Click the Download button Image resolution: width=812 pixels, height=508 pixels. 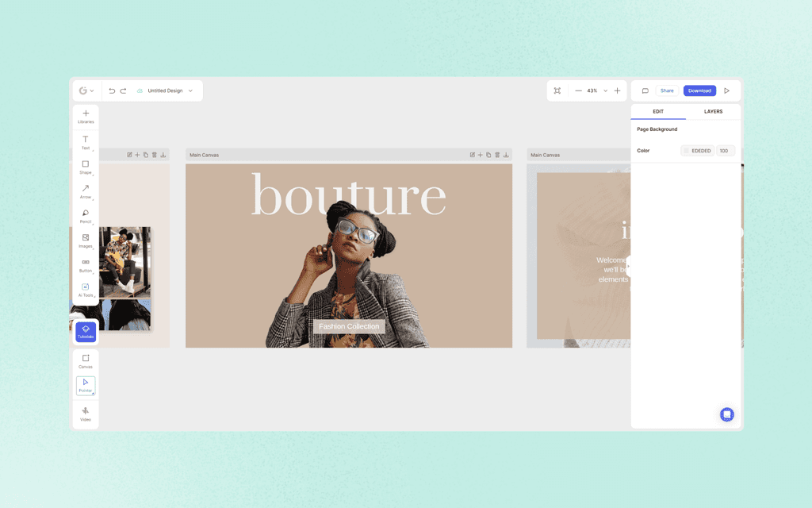699,90
